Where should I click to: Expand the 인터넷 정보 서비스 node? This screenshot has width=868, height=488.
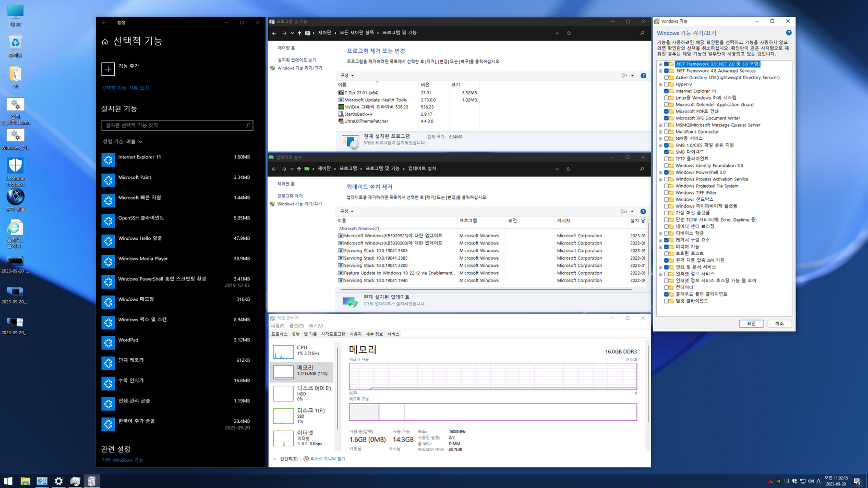[660, 274]
